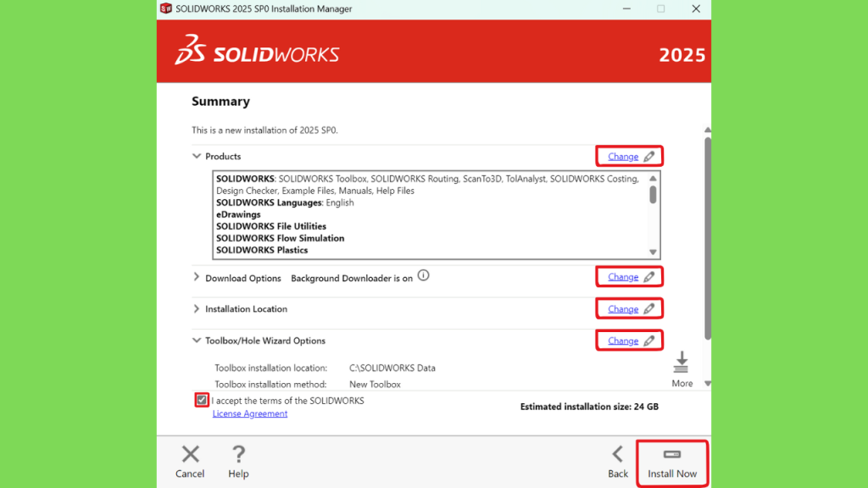The height and width of the screenshot is (488, 868).
Task: Click the products list scroll up arrow
Action: 654,178
